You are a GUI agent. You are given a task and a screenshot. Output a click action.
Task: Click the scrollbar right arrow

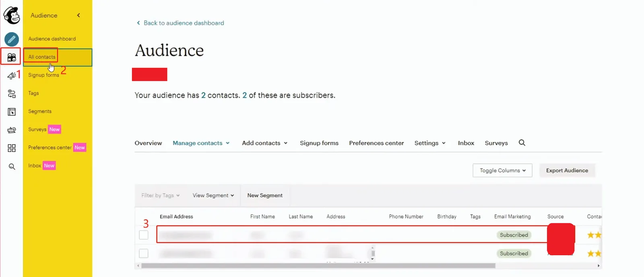599,266
